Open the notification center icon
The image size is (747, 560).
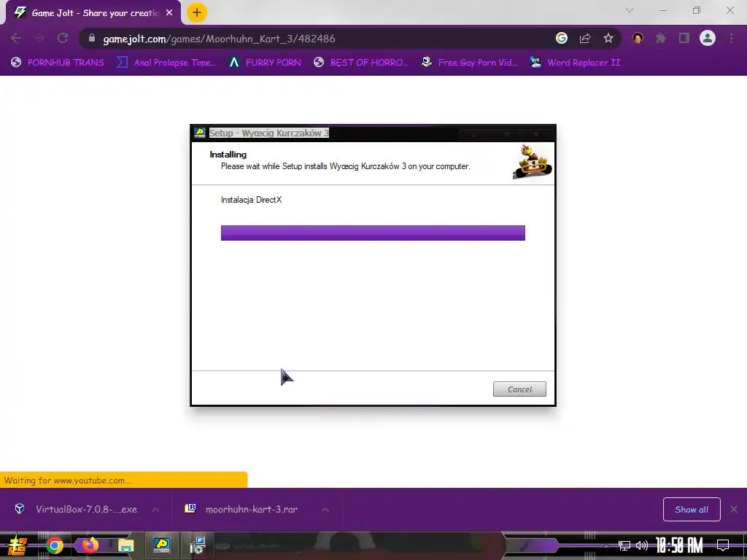click(723, 545)
